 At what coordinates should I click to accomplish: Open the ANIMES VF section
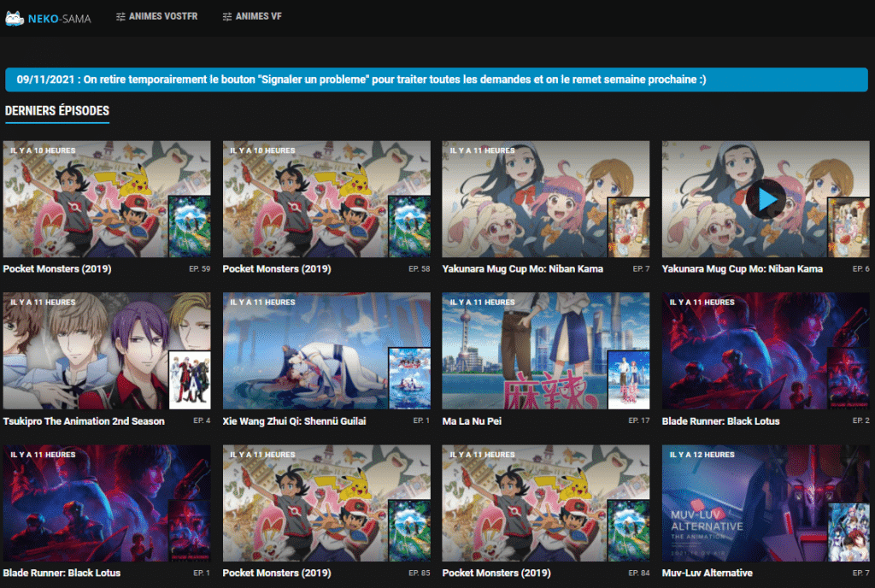click(256, 15)
